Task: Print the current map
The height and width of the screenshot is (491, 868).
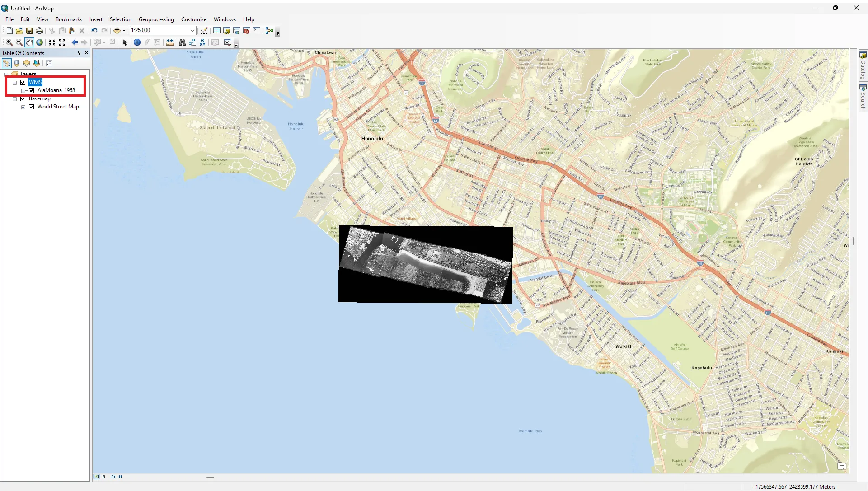Action: point(39,31)
